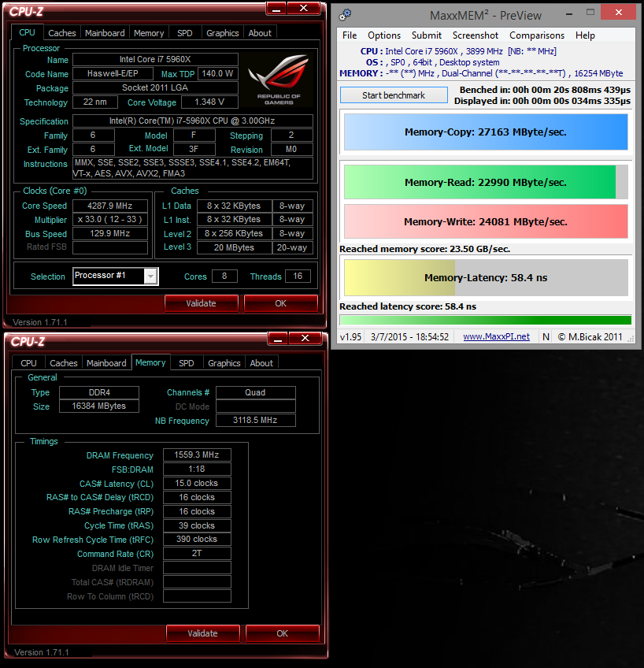Image resolution: width=644 pixels, height=668 pixels.
Task: Select SPD tab in top CPU-Z window
Action: click(x=185, y=33)
